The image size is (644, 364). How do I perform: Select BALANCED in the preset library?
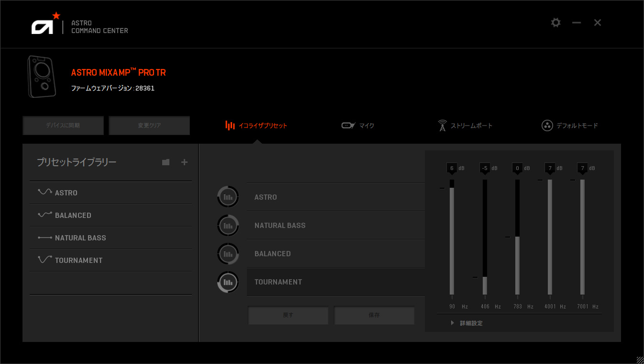(x=111, y=215)
